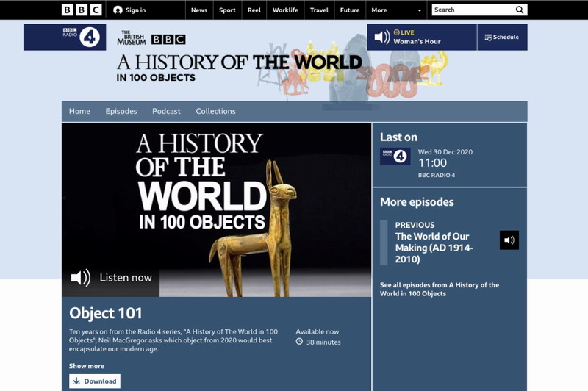588x391 pixels.
Task: Open News in BBC navigation
Action: pyautogui.click(x=198, y=10)
